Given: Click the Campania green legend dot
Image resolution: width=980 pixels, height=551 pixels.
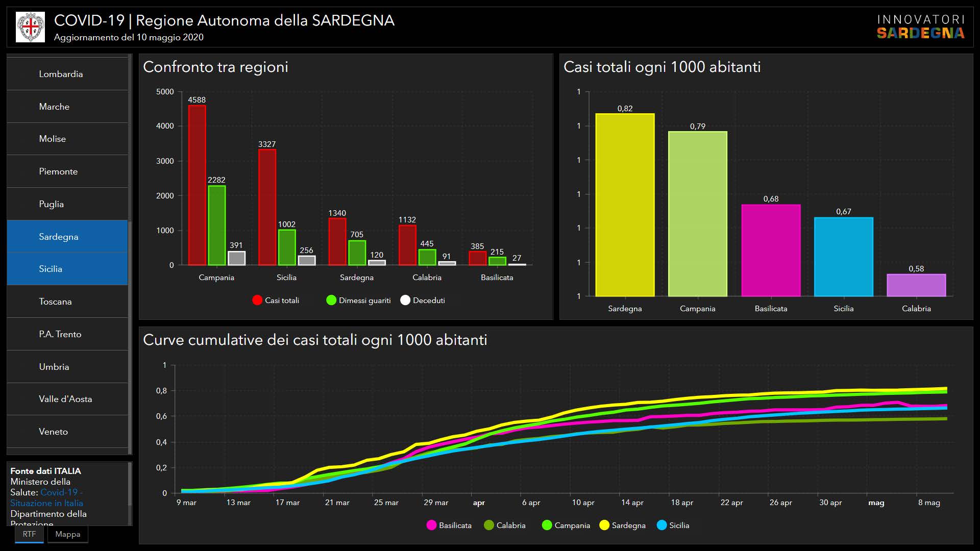Looking at the screenshot, I should (547, 525).
